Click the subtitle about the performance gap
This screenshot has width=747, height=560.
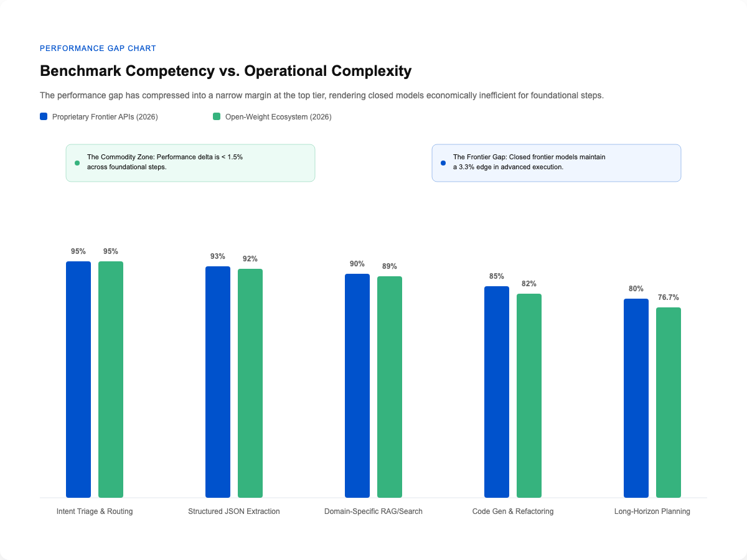click(x=322, y=96)
